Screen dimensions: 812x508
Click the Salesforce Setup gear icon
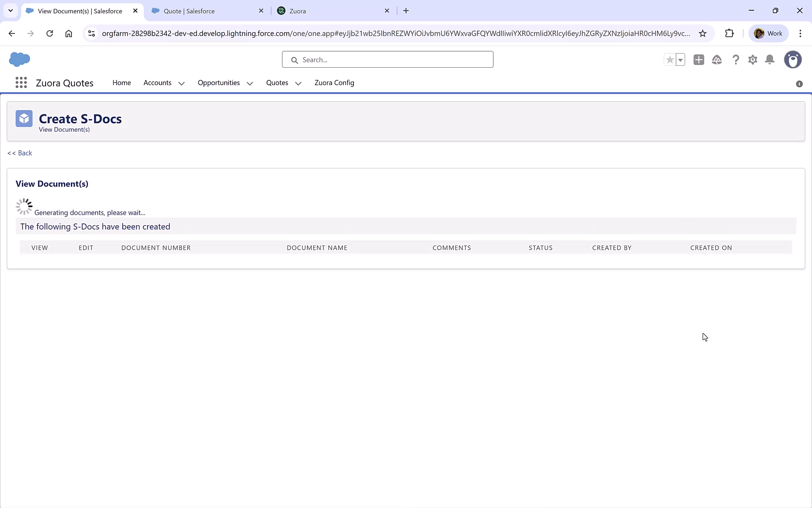tap(752, 60)
